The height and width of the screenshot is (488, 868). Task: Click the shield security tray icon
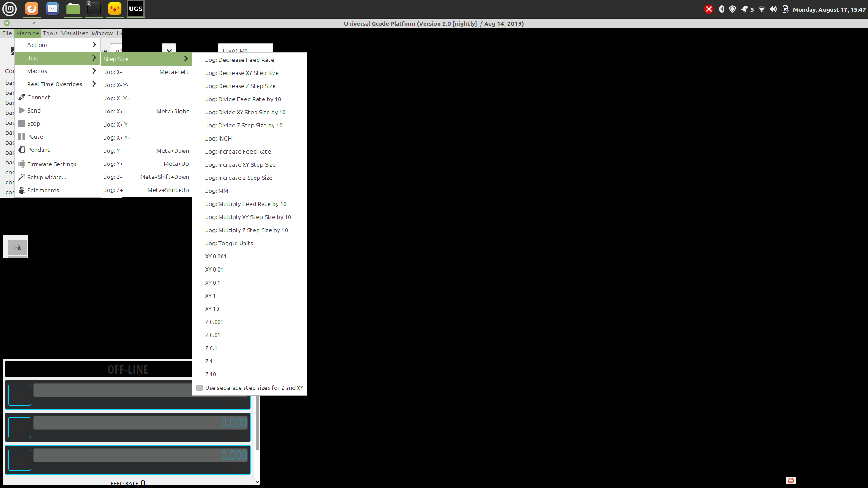coord(732,9)
